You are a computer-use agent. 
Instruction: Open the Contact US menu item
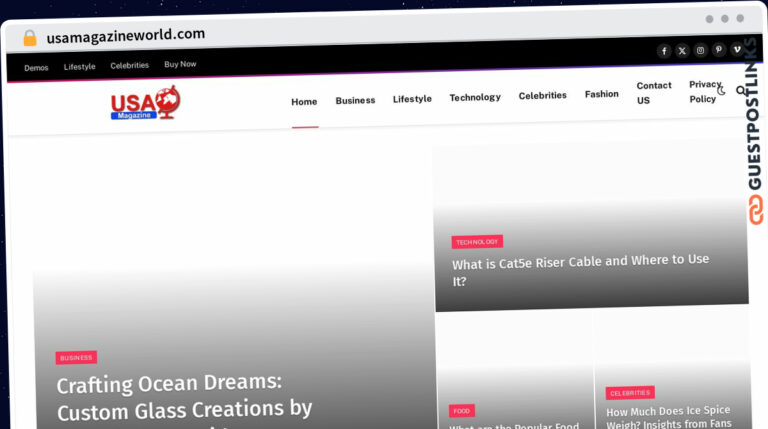click(x=654, y=93)
